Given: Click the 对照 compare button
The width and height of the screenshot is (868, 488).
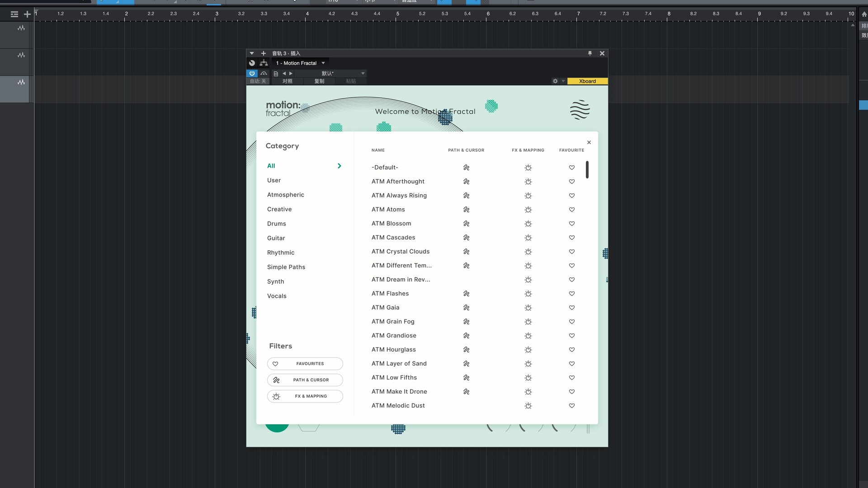Looking at the screenshot, I should (288, 81).
